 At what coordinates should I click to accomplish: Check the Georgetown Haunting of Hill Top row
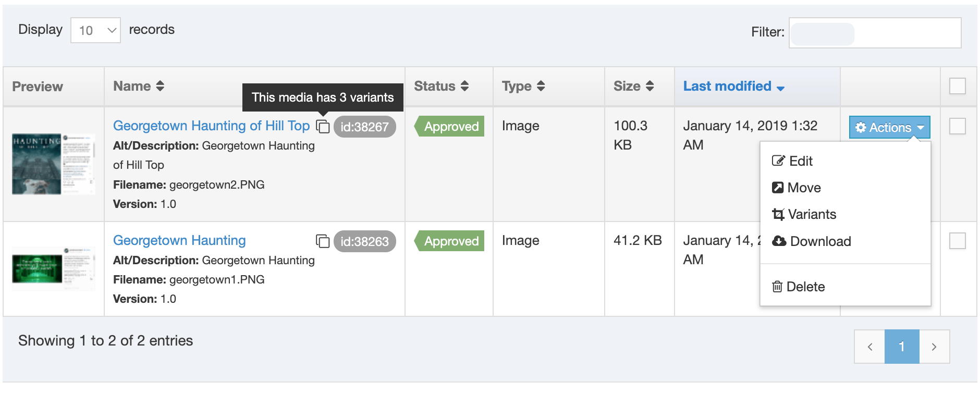point(957,126)
